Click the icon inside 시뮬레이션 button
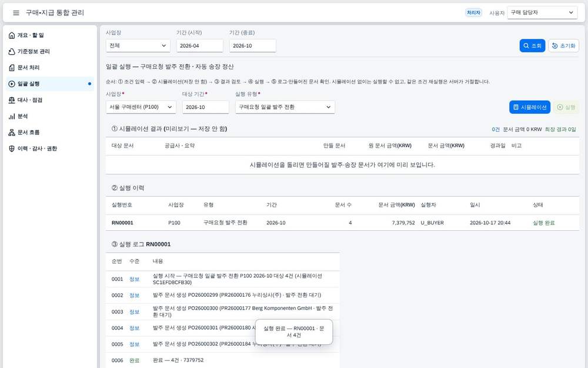Viewport: 588px width, 368px height. point(516,107)
